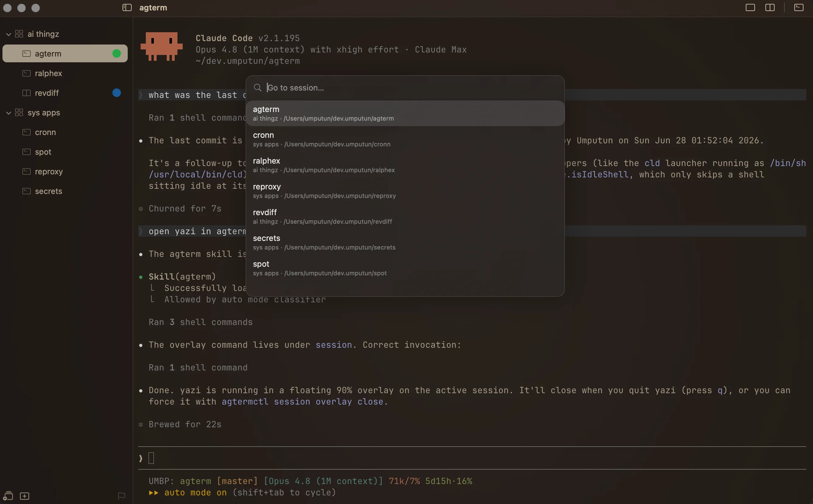Viewport: 813px width, 504px height.
Task: Open reproxy session in sidebar
Action: pyautogui.click(x=65, y=171)
